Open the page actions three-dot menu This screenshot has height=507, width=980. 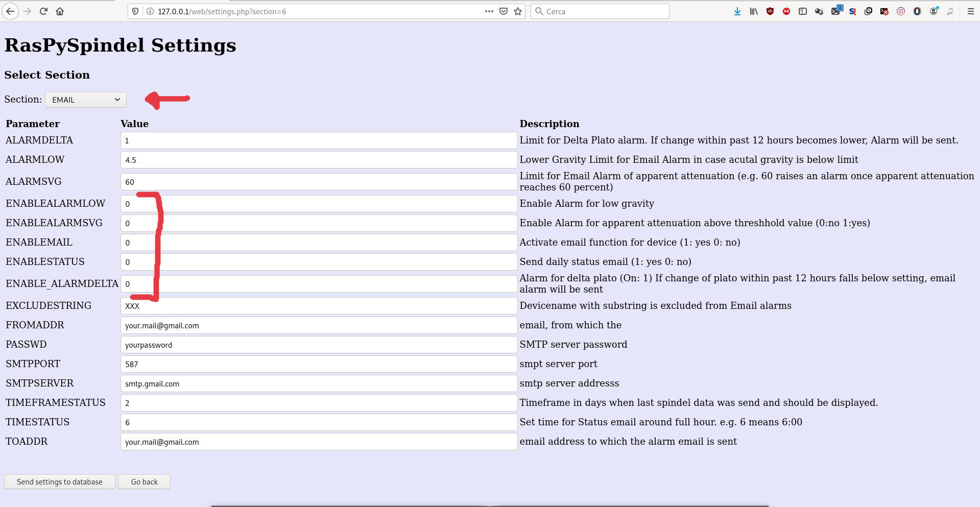pos(489,11)
